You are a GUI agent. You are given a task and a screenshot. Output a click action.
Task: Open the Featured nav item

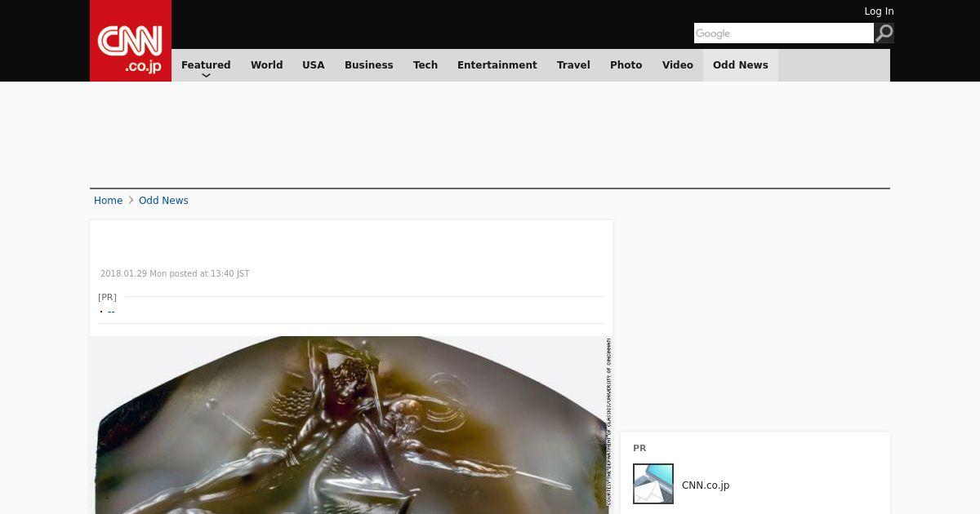206,65
